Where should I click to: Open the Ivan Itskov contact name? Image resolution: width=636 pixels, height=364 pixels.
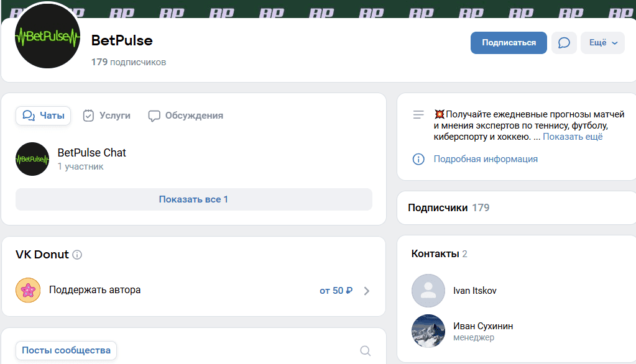click(474, 291)
